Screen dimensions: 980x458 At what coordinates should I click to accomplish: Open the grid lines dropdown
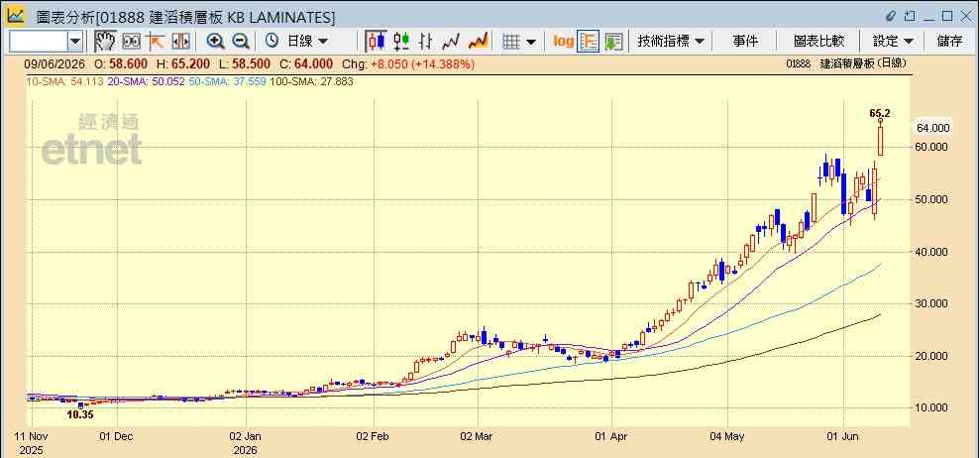pos(519,42)
